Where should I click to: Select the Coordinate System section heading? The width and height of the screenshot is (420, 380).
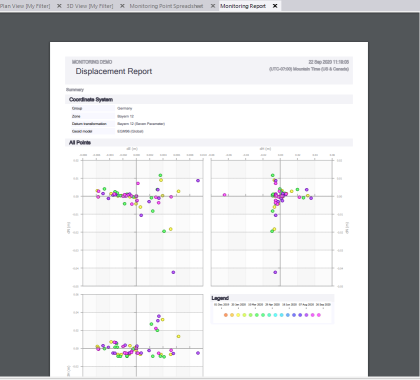pos(91,99)
